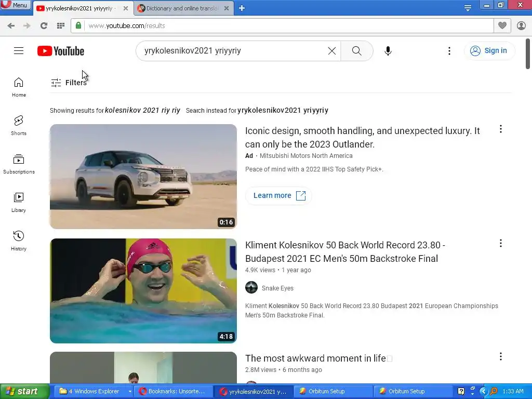Search instead for yrykolesnikov2021 yriyyriy
The width and height of the screenshot is (532, 399).
tap(283, 110)
